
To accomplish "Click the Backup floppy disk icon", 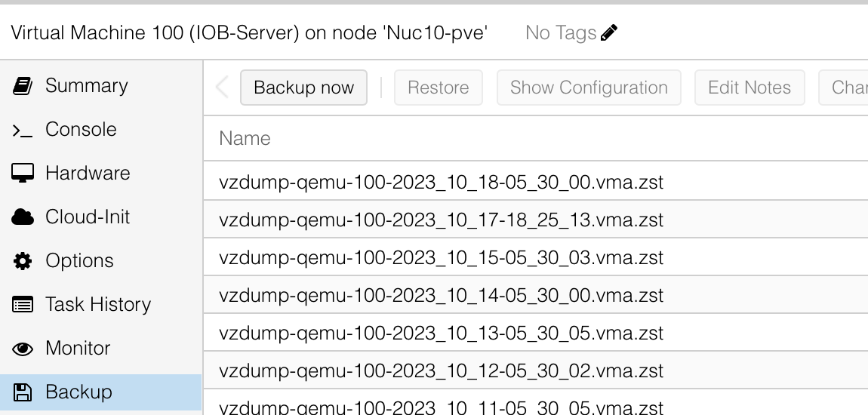I will tap(22, 392).
